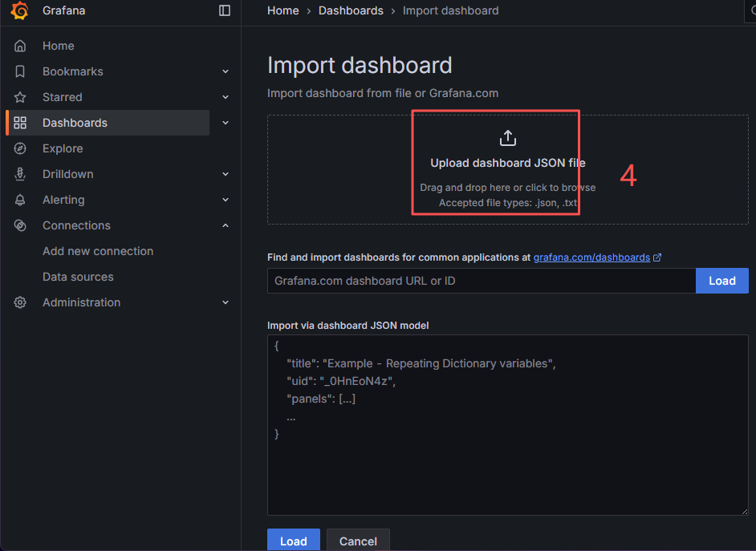Click the JSON text area resize handle
The height and width of the screenshot is (551, 756).
[x=745, y=512]
